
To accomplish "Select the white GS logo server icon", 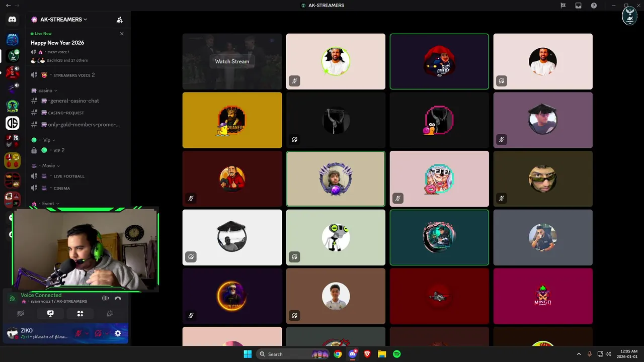I will click(x=13, y=123).
